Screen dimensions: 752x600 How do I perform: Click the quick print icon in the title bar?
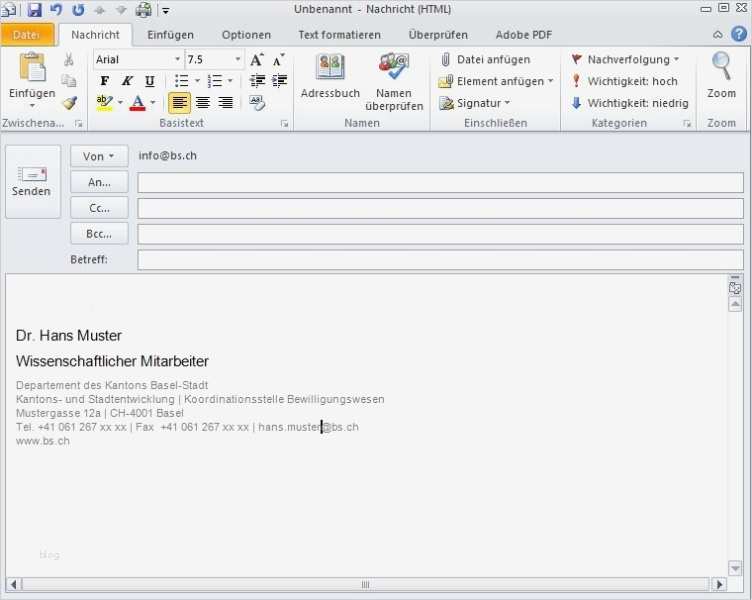pyautogui.click(x=143, y=9)
